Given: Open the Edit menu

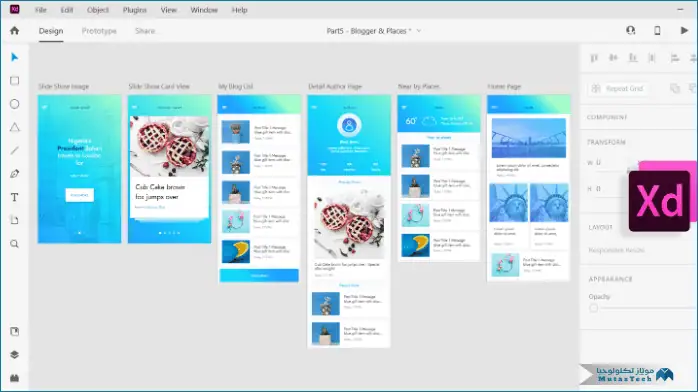Looking at the screenshot, I should click(x=67, y=10).
